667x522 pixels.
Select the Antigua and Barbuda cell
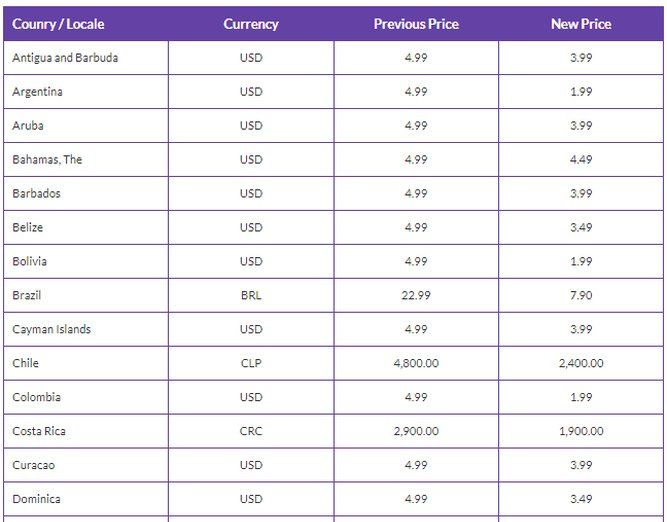(65, 58)
